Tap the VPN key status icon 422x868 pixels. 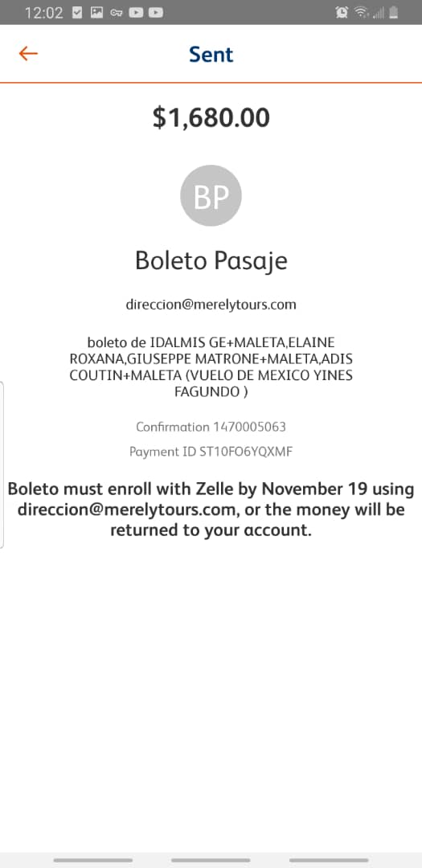(x=117, y=13)
